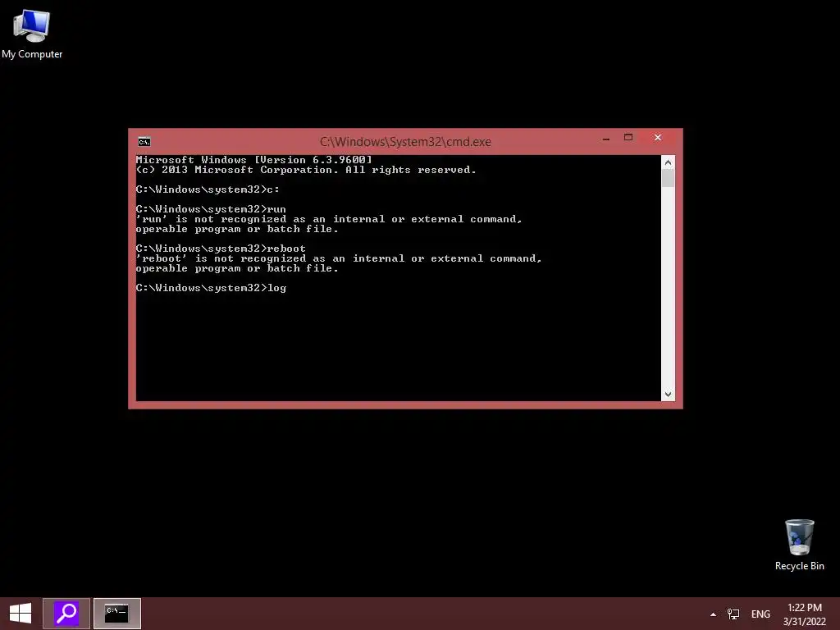
Task: Switch input language via ENG indicator
Action: click(760, 614)
